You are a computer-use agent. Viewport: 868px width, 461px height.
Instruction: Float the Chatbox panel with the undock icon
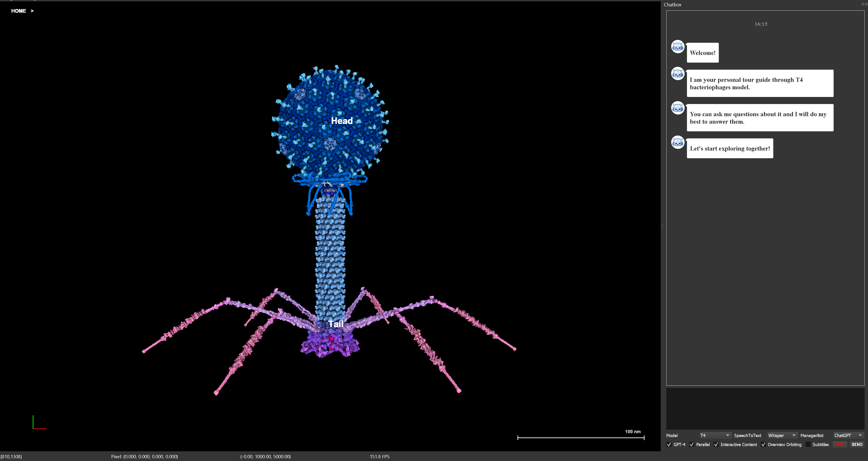tap(863, 4)
